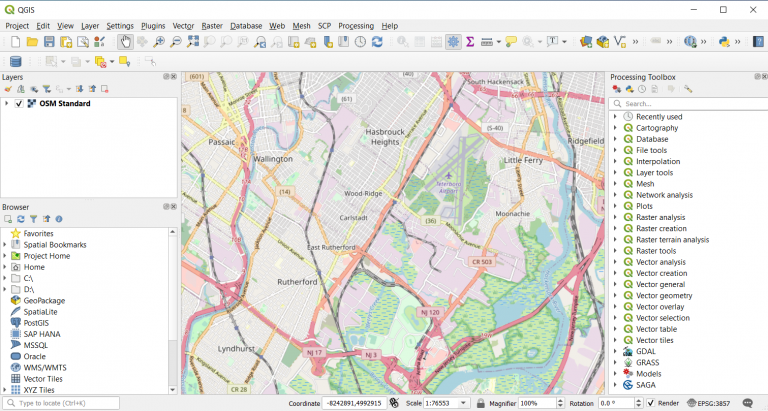Open Measure tool dropdown arrow

coord(499,42)
